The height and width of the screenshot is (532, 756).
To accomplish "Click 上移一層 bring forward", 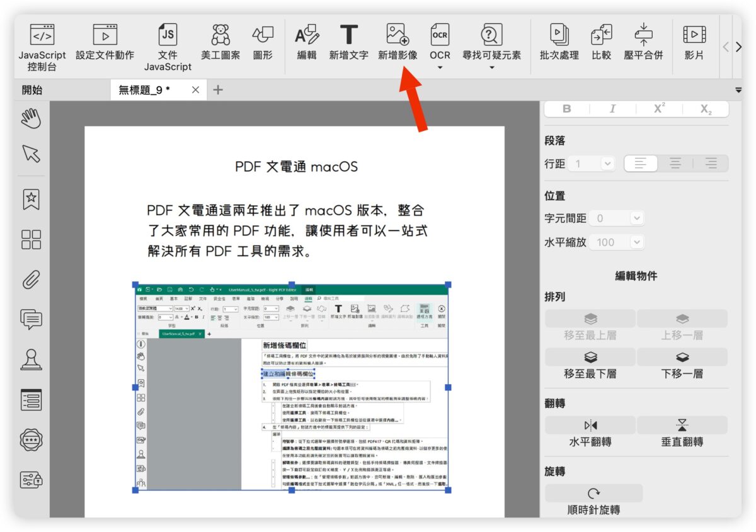I will [682, 326].
